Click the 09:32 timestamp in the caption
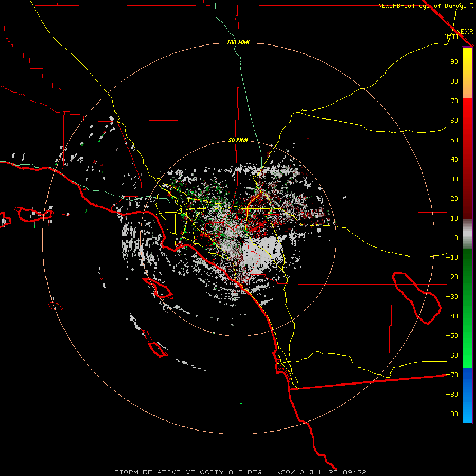Image resolution: width=476 pixels, height=476 pixels. coord(354,472)
